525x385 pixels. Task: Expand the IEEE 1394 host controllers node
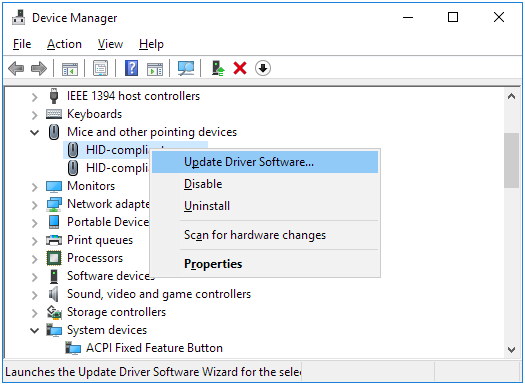tap(34, 97)
